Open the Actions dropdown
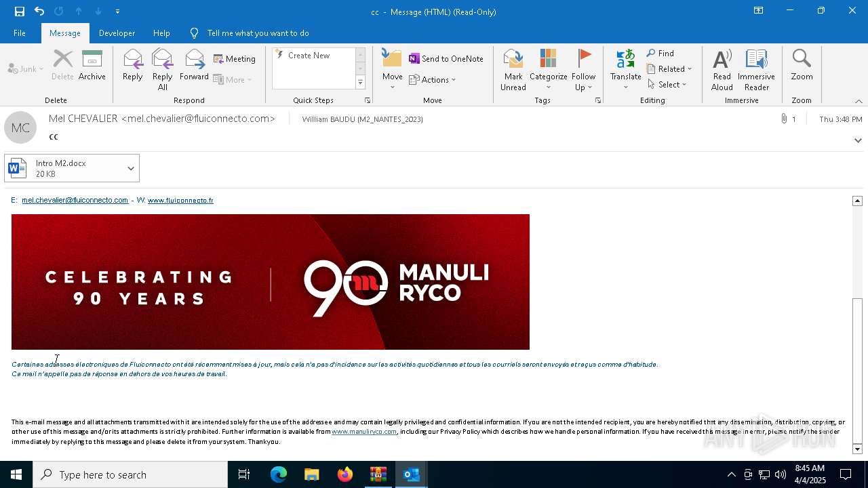This screenshot has height=488, width=868. click(x=433, y=80)
